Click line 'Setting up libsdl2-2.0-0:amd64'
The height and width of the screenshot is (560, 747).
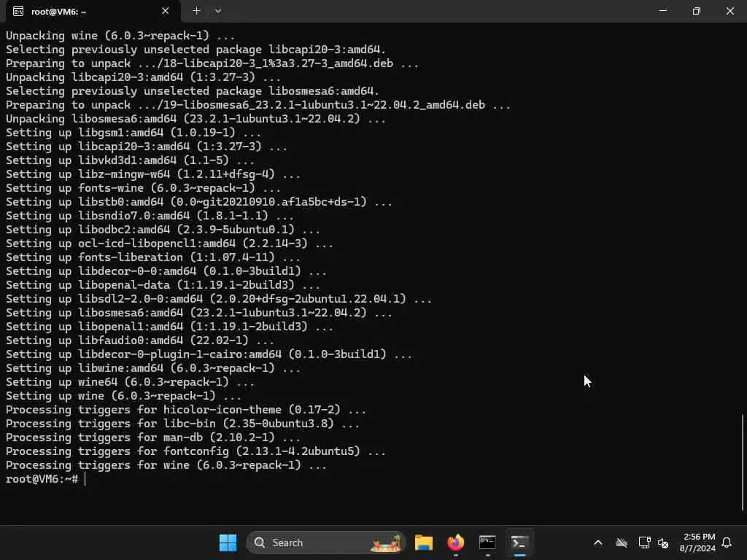(219, 298)
